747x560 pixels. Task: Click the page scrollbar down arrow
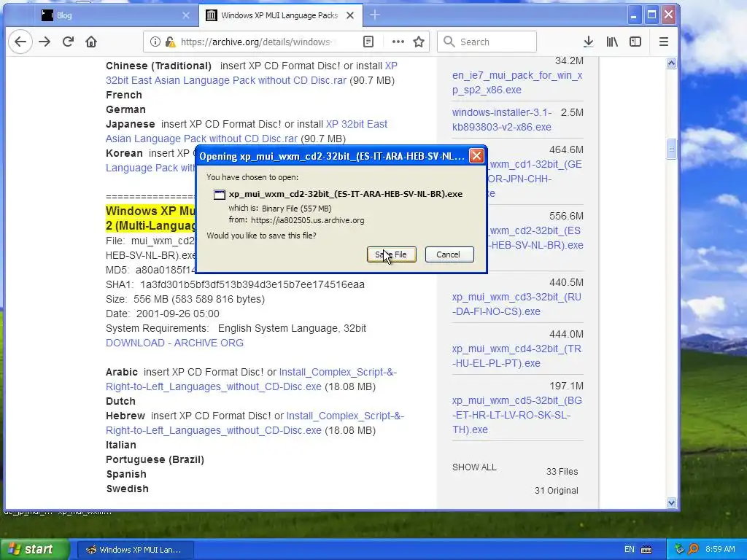pyautogui.click(x=671, y=502)
